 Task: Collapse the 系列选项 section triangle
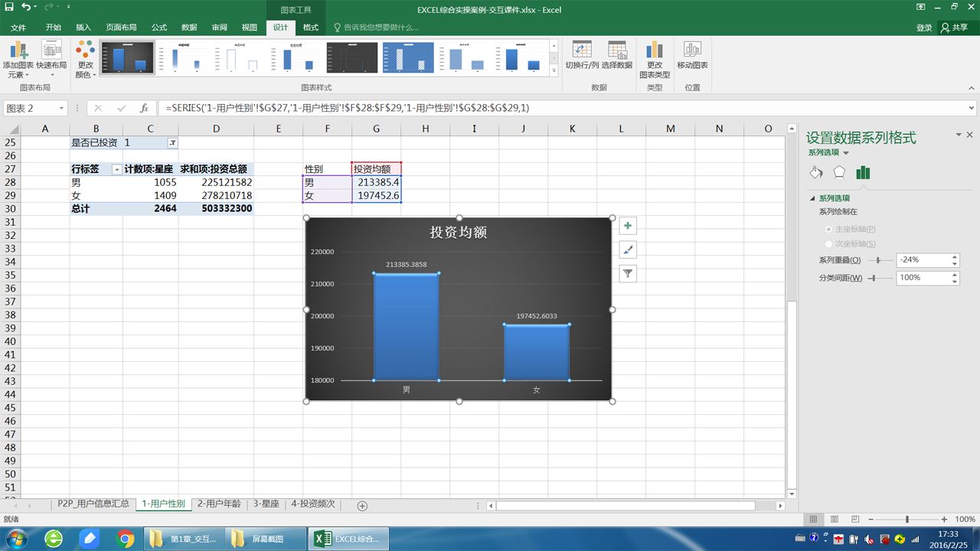(x=813, y=198)
